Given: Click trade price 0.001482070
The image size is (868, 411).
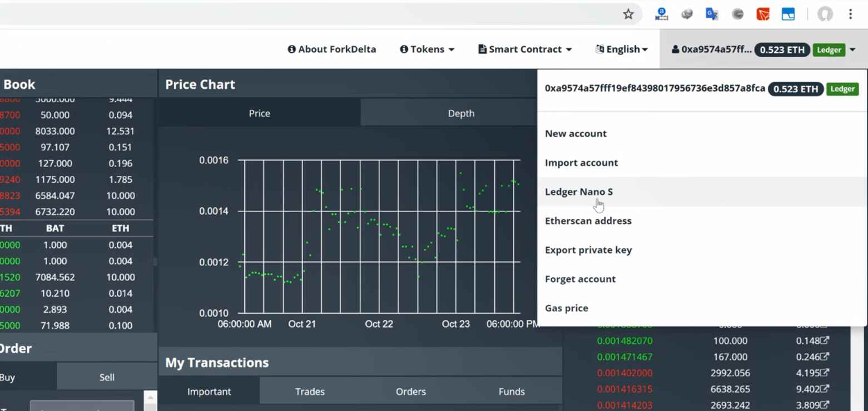Looking at the screenshot, I should pos(624,340).
